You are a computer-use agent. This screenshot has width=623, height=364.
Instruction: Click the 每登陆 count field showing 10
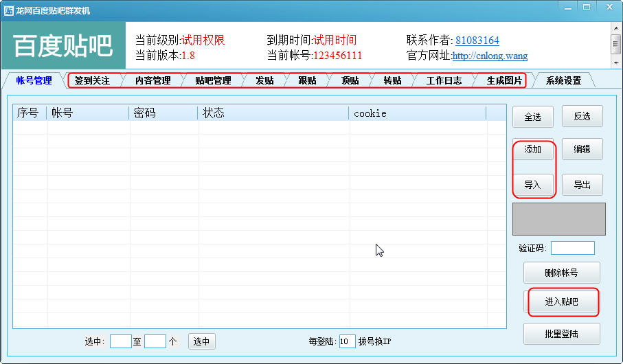coord(348,341)
